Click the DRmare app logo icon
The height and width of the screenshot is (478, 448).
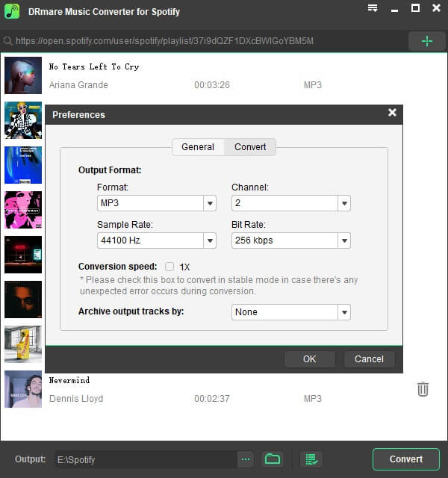click(x=12, y=12)
